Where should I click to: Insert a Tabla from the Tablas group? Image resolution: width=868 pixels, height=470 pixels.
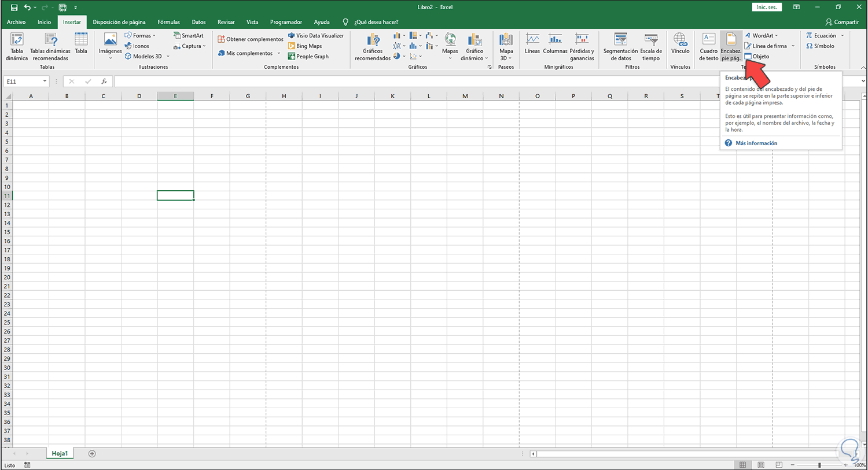click(x=81, y=44)
